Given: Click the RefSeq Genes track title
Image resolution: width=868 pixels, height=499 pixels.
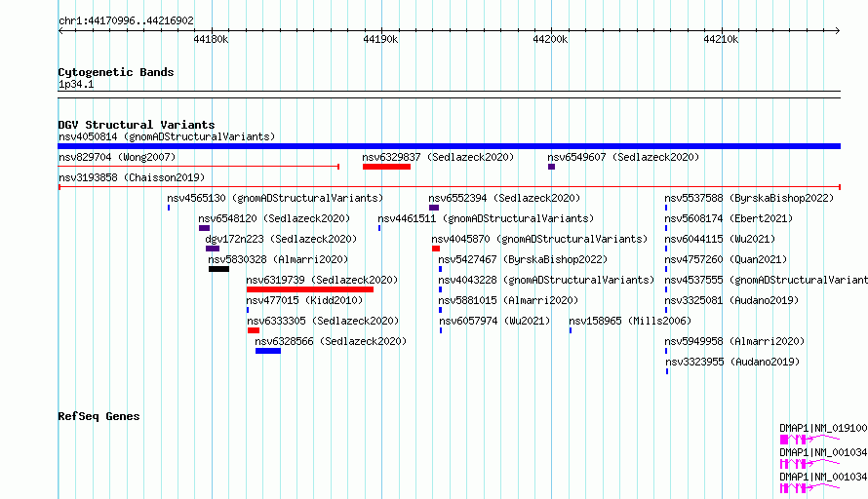Looking at the screenshot, I should tap(99, 416).
